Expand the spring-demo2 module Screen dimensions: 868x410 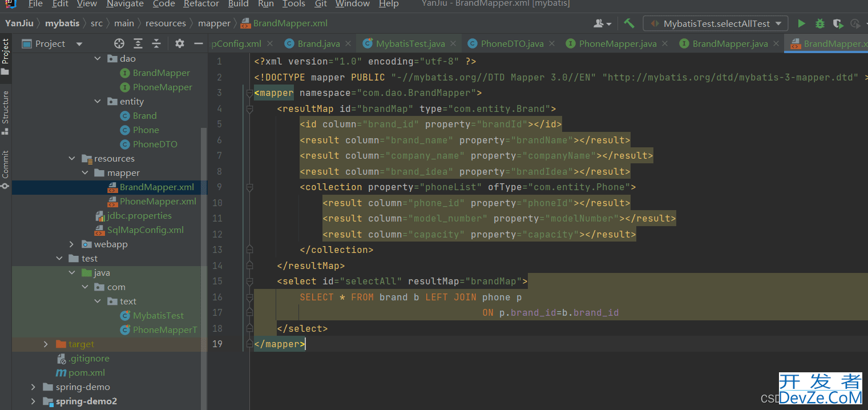[34, 401]
